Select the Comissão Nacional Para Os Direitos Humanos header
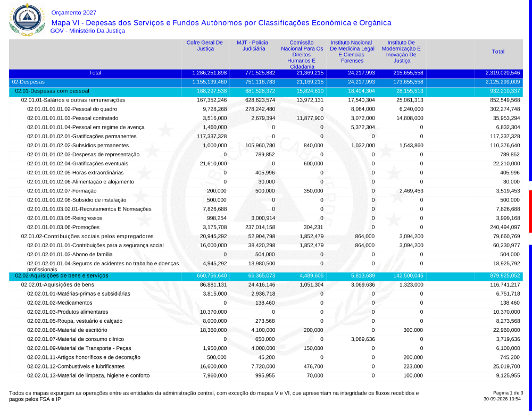 point(302,55)
